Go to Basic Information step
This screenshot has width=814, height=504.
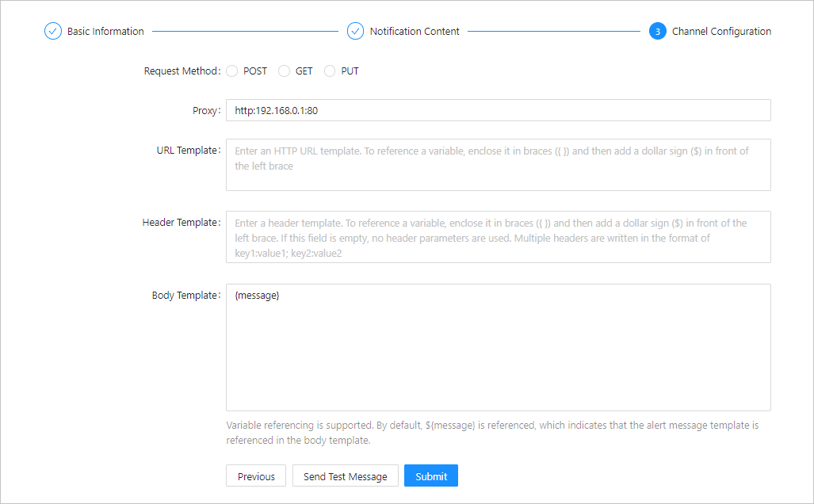[x=105, y=31]
